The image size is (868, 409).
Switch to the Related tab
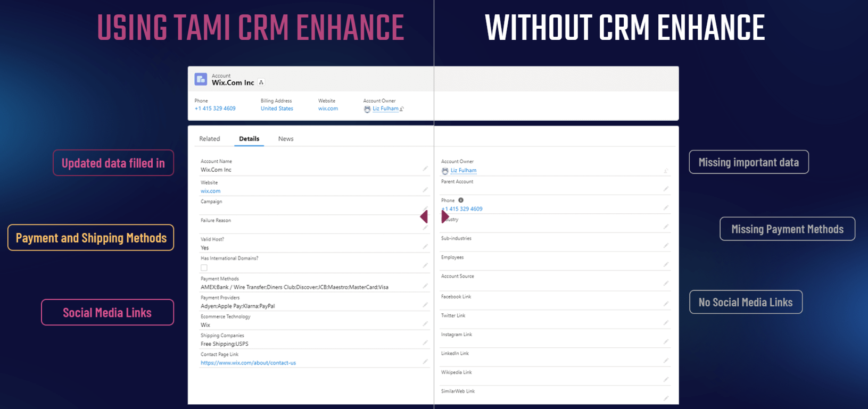pos(210,139)
